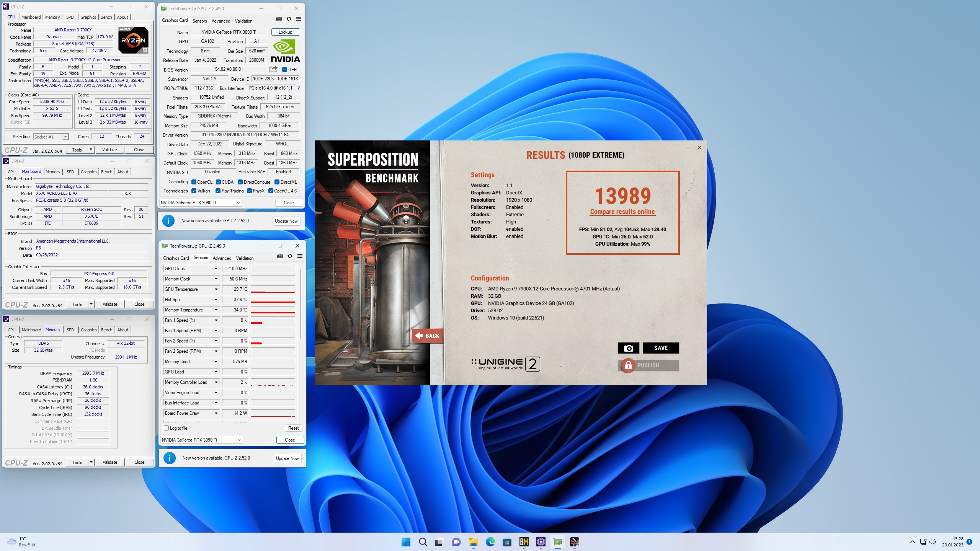This screenshot has width=980, height=551.
Task: Expand Memory Clock sensor dropdown
Action: (x=216, y=279)
